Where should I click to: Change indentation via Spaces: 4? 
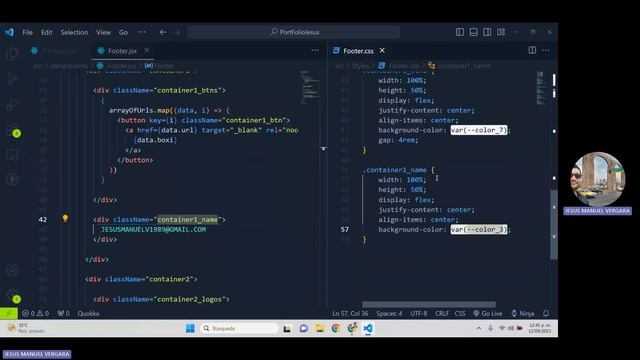389,313
